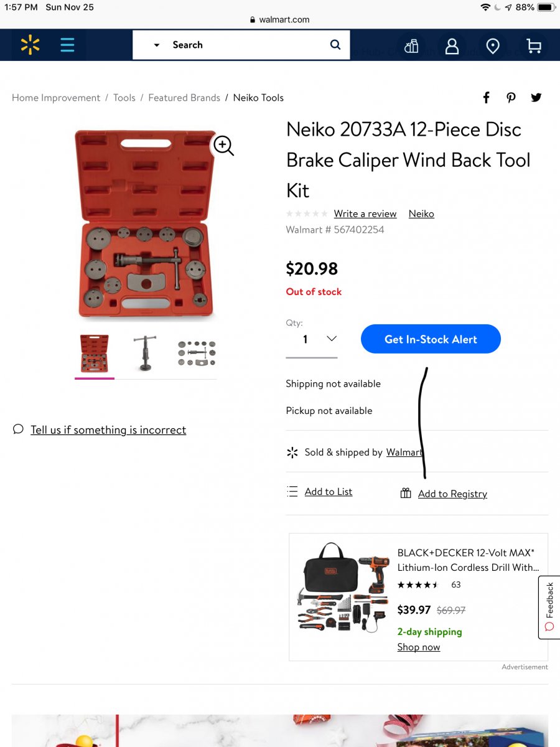Open the Feedback side tab
This screenshot has width=560, height=747.
549,607
